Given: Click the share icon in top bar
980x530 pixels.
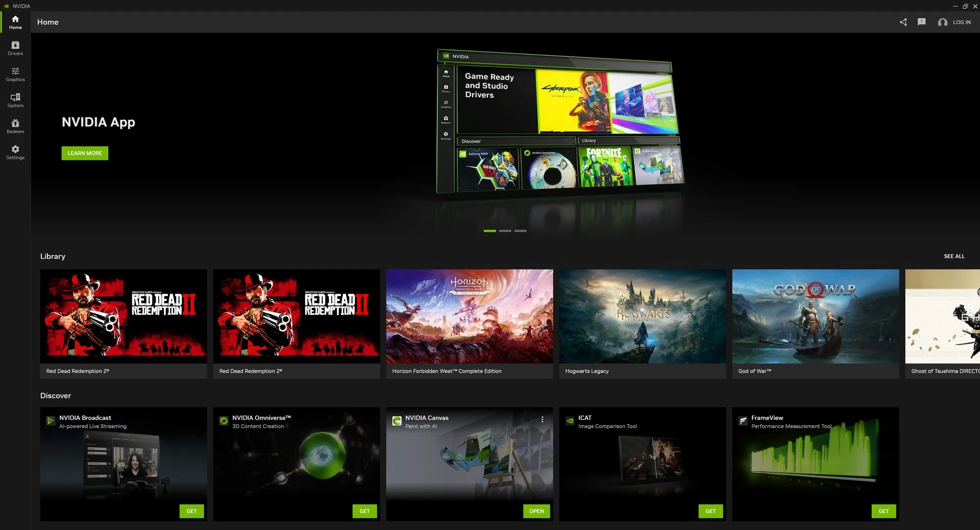Looking at the screenshot, I should pyautogui.click(x=903, y=22).
